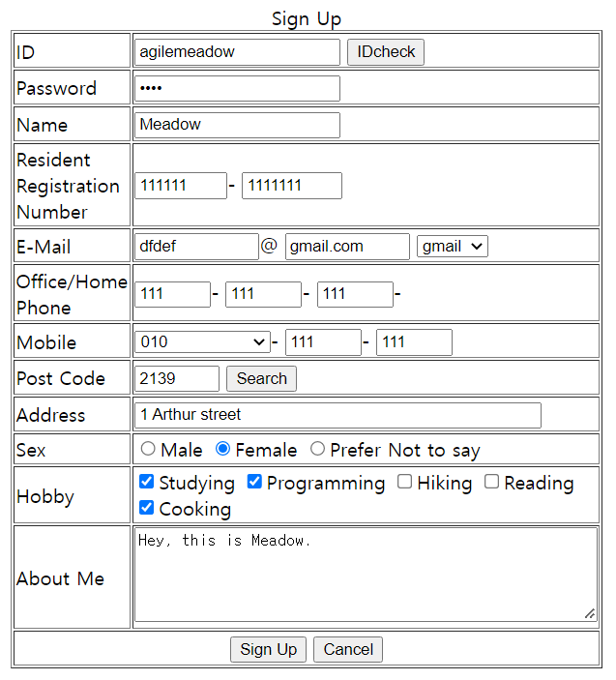Focus the Name field containing Meadow
This screenshot has width=616, height=680.
pos(237,126)
